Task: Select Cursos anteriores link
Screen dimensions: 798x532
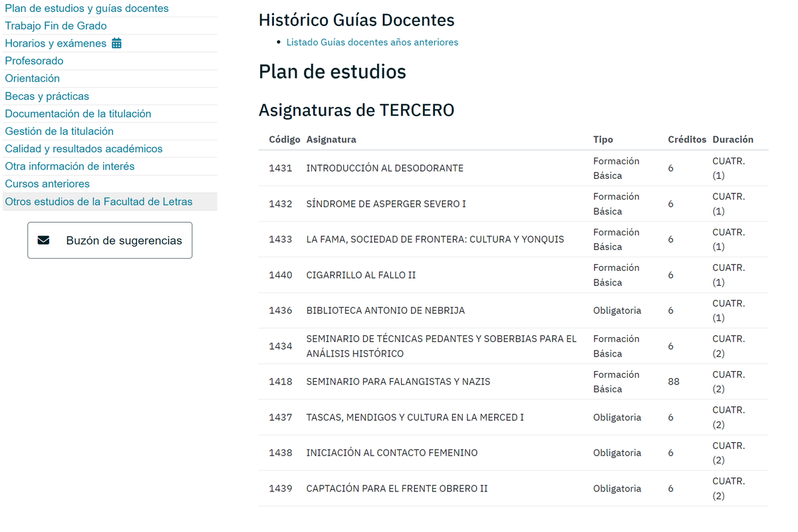Action: (x=47, y=184)
